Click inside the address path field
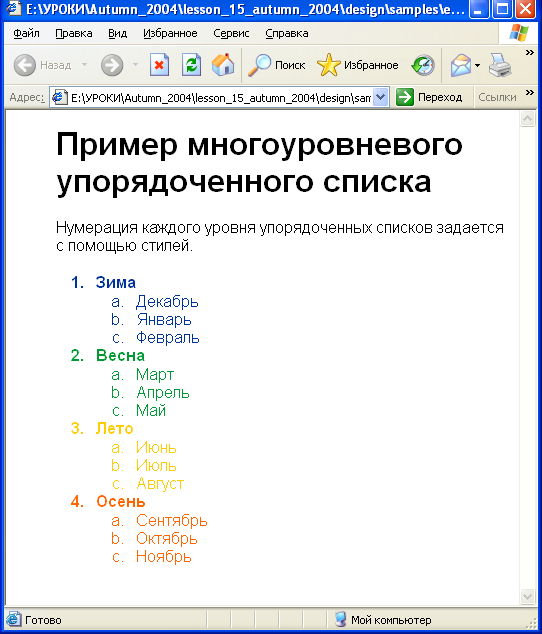The height and width of the screenshot is (634, 542). pyautogui.click(x=220, y=97)
